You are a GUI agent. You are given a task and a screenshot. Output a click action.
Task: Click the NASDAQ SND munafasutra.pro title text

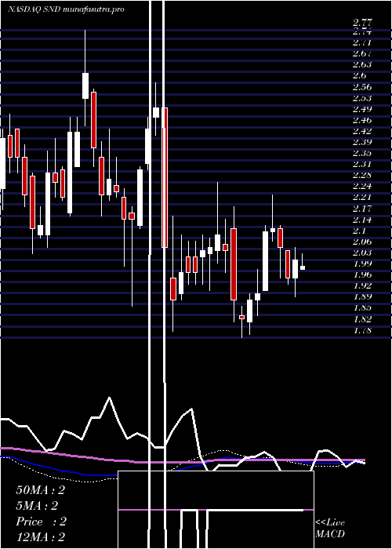[x=66, y=9]
